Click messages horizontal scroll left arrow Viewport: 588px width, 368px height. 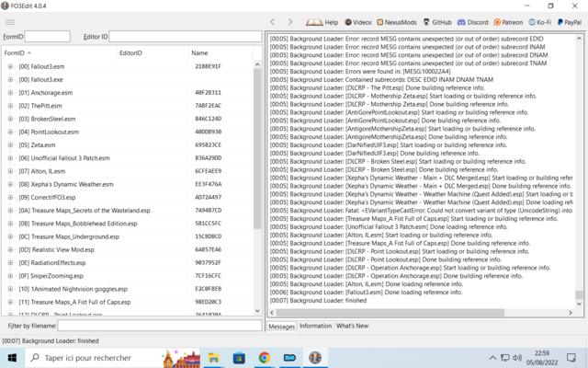[x=273, y=313]
